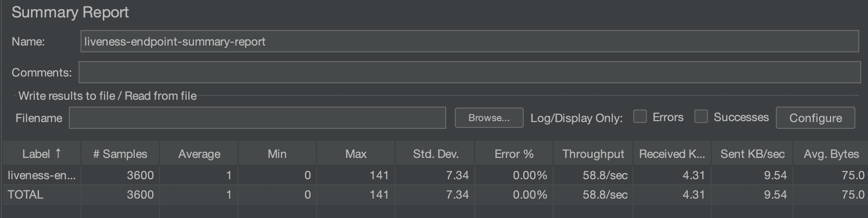Focus the Filename input field

tap(257, 118)
